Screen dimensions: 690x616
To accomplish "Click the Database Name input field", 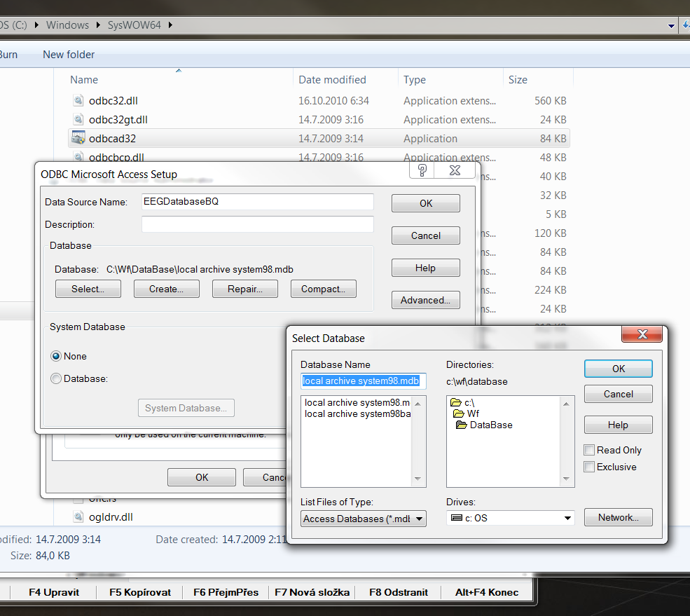I will 364,381.
